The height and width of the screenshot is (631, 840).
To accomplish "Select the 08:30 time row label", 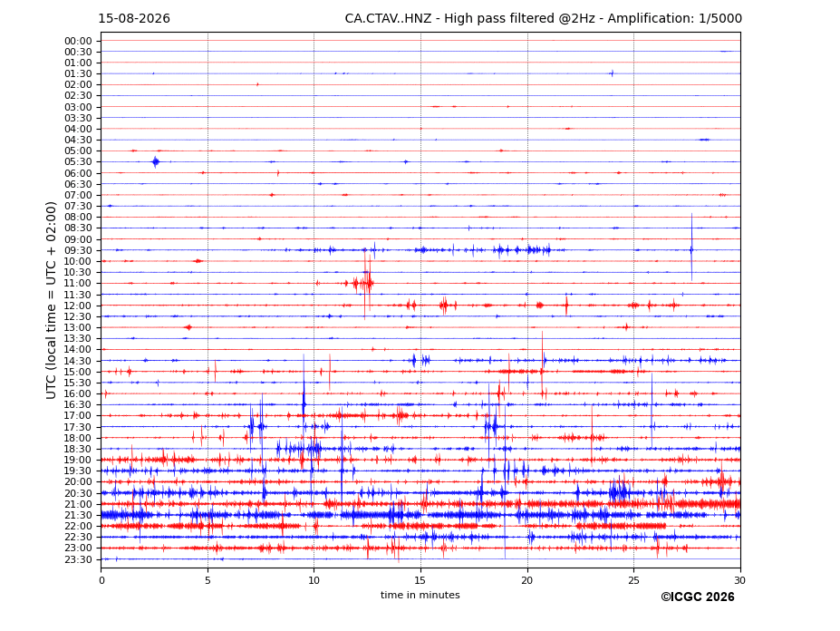I will (78, 228).
